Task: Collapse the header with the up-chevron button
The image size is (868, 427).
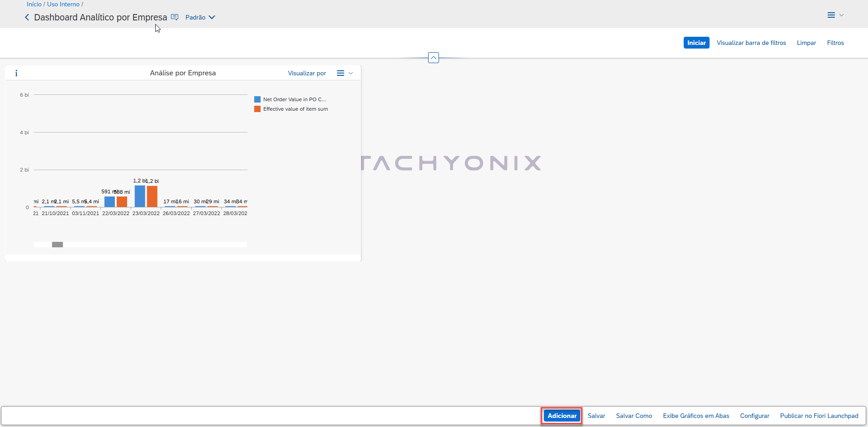Action: (x=434, y=58)
